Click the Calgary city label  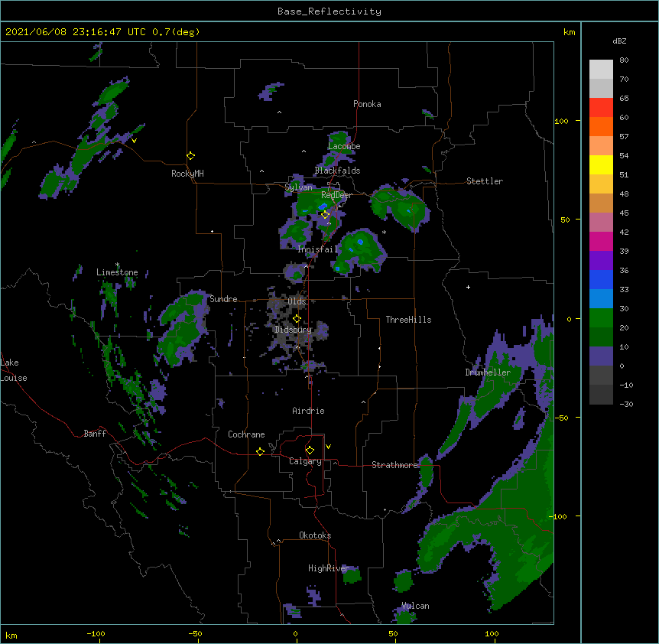coord(305,461)
